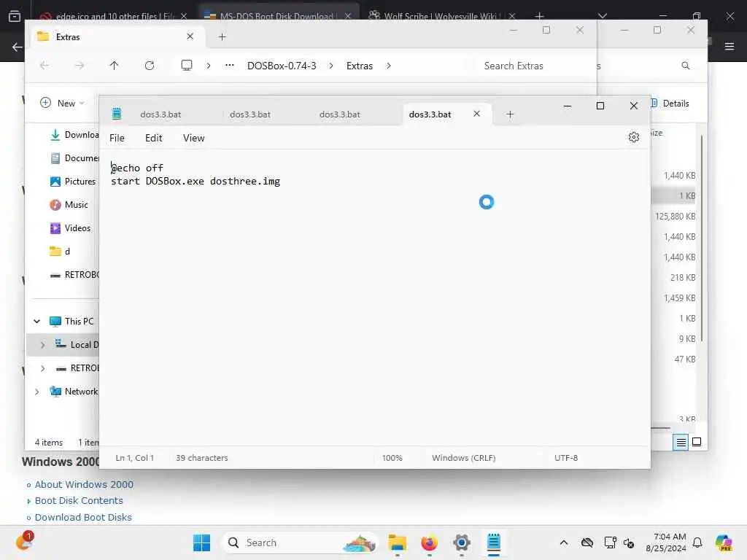747x560 pixels.
Task: Open Windows Start menu
Action: click(x=201, y=542)
